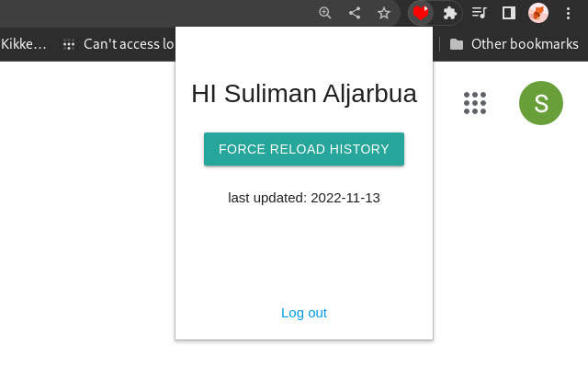Click the green S Google account avatar
Image resolution: width=588 pixels, height=368 pixels.
tap(541, 103)
